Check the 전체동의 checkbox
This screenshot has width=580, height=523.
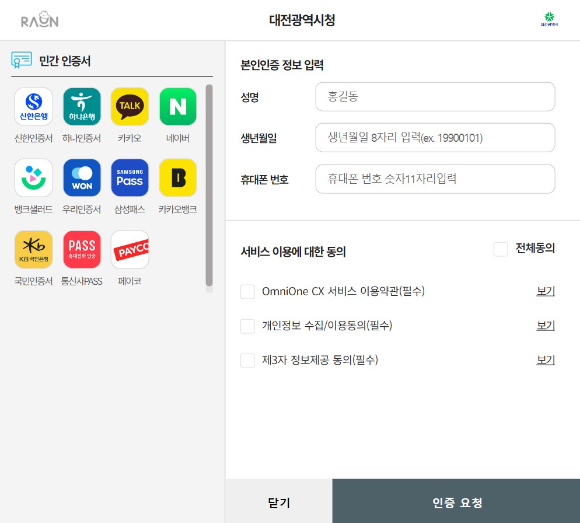[500, 249]
